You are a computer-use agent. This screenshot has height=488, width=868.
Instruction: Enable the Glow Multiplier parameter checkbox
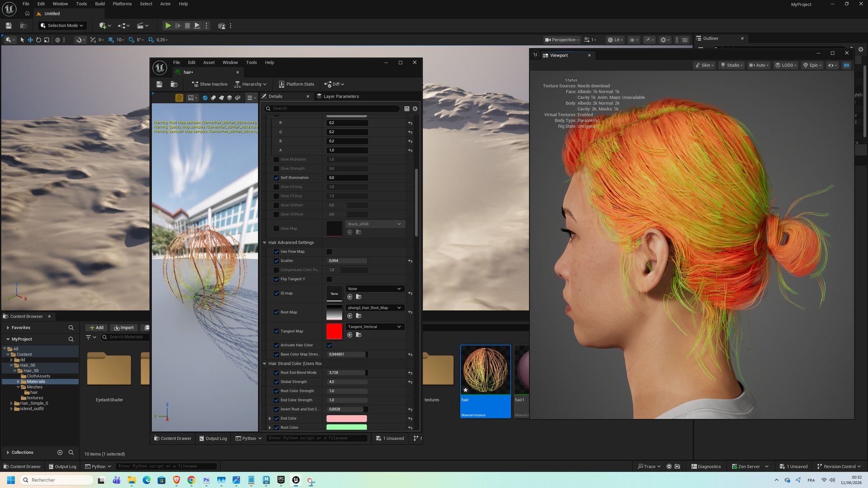coord(276,160)
